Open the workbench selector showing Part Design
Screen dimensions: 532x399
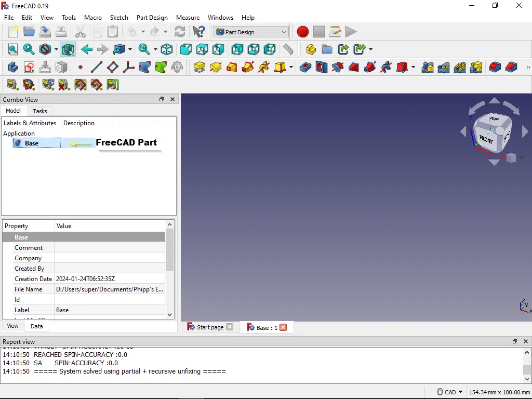click(x=251, y=32)
